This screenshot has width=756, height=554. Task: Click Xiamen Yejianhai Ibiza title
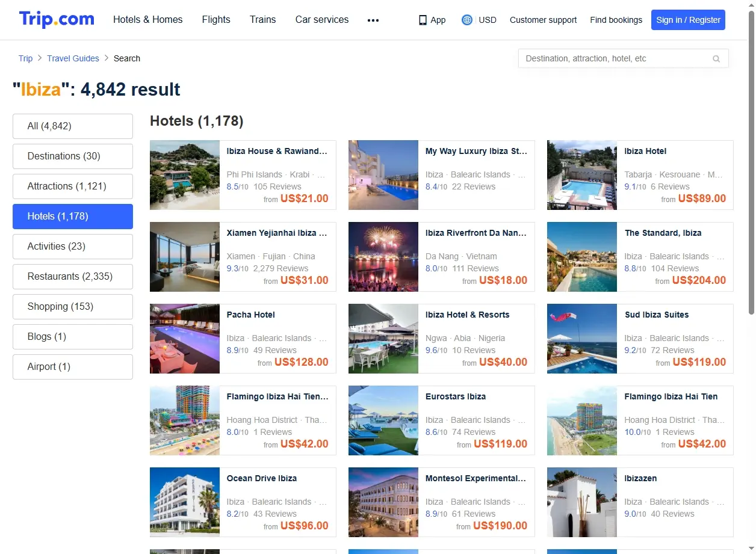pyautogui.click(x=277, y=233)
